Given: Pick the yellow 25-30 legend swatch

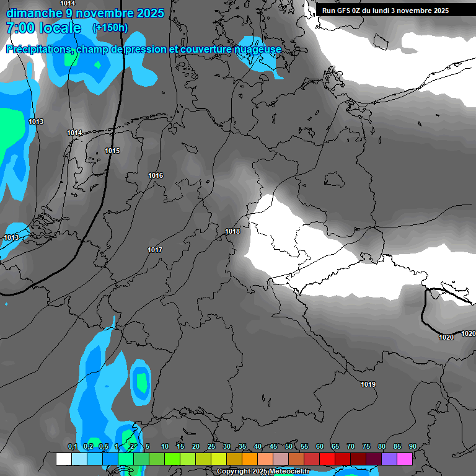Looking at the screenshot, I should (219, 459).
